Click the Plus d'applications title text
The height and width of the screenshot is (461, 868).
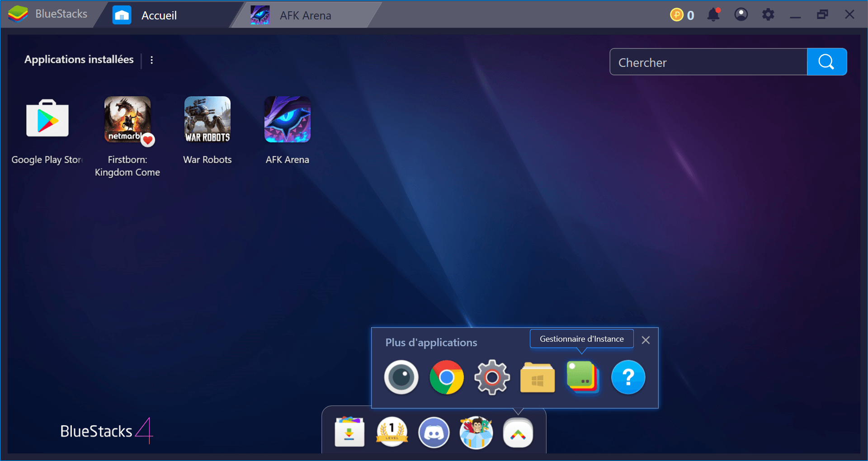pos(431,343)
